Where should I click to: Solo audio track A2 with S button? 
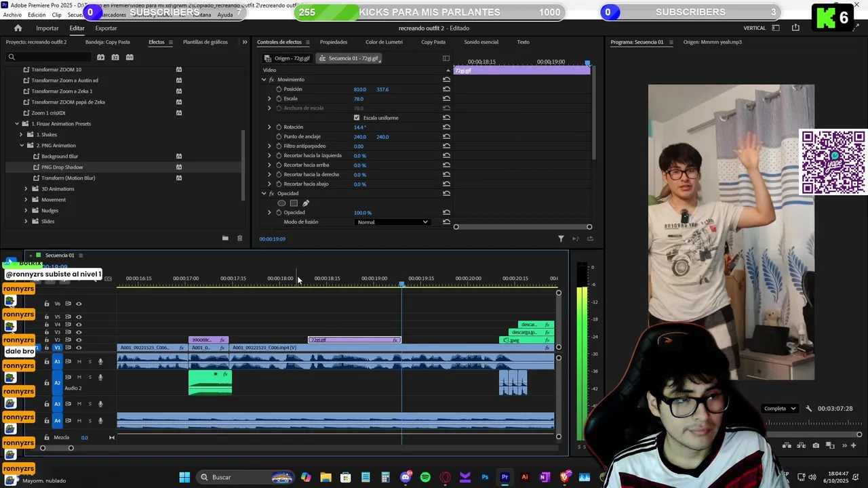pos(90,377)
